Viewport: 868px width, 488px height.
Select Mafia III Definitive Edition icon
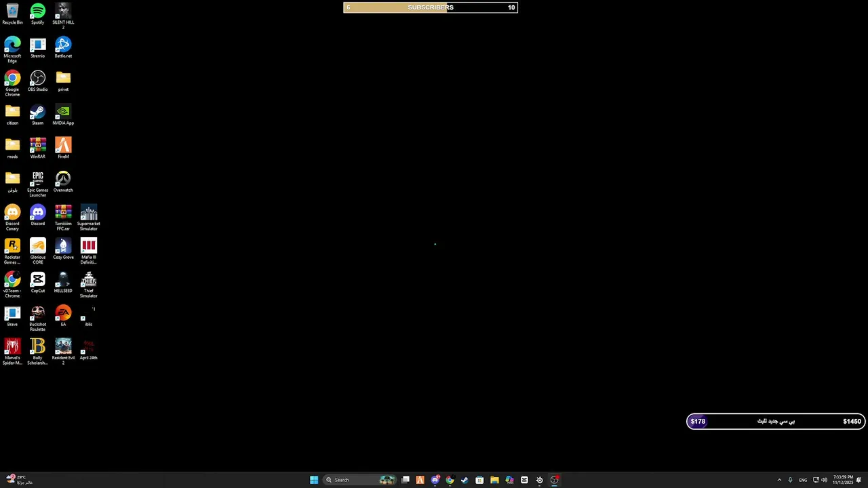[88, 251]
